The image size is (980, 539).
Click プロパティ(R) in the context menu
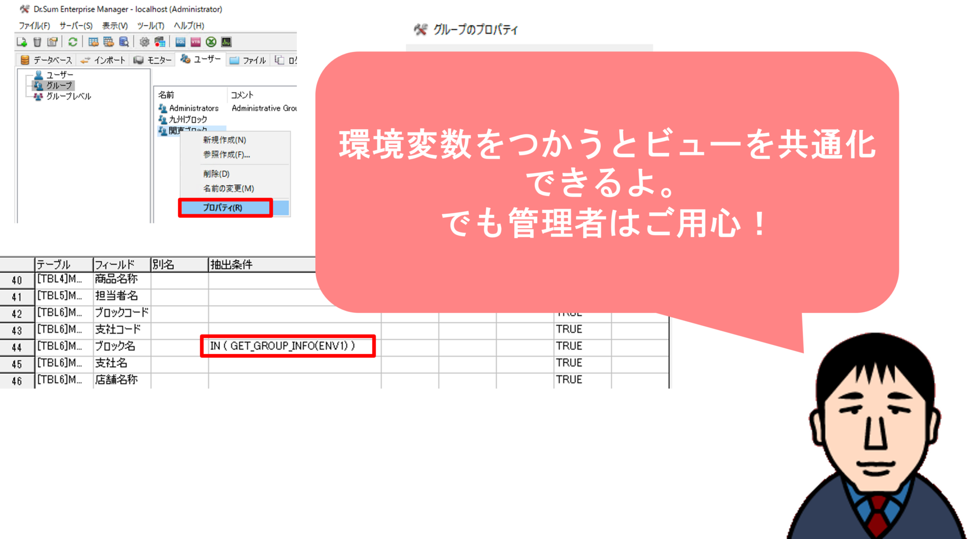tap(221, 208)
